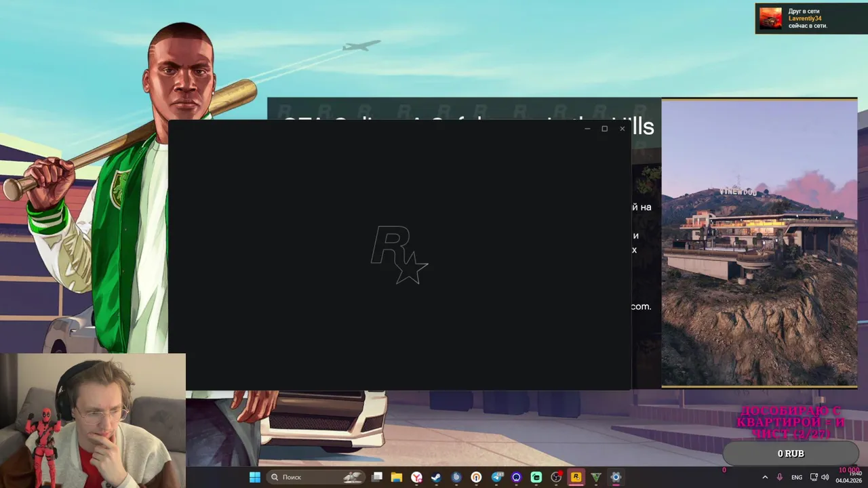
Task: Launch Yandex Browser from the taskbar
Action: [416, 477]
